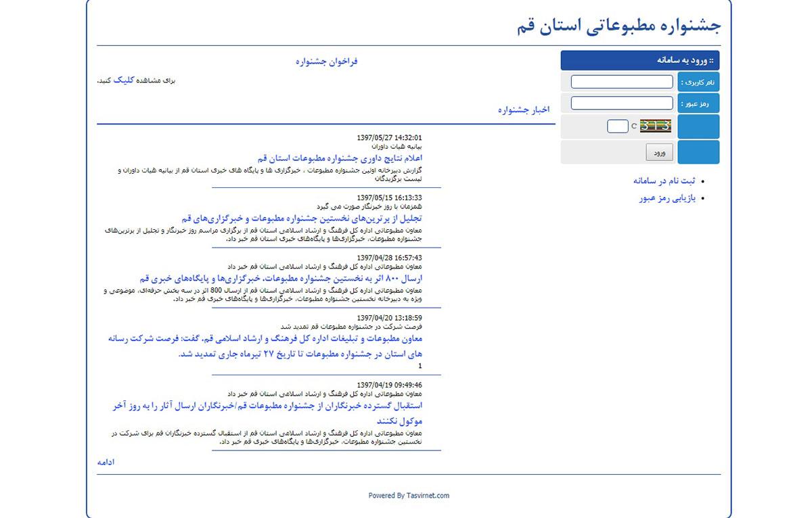Click the subtitle همزمان با روز خبرنگار صورت می گیرد
812x518 pixels.
point(369,206)
